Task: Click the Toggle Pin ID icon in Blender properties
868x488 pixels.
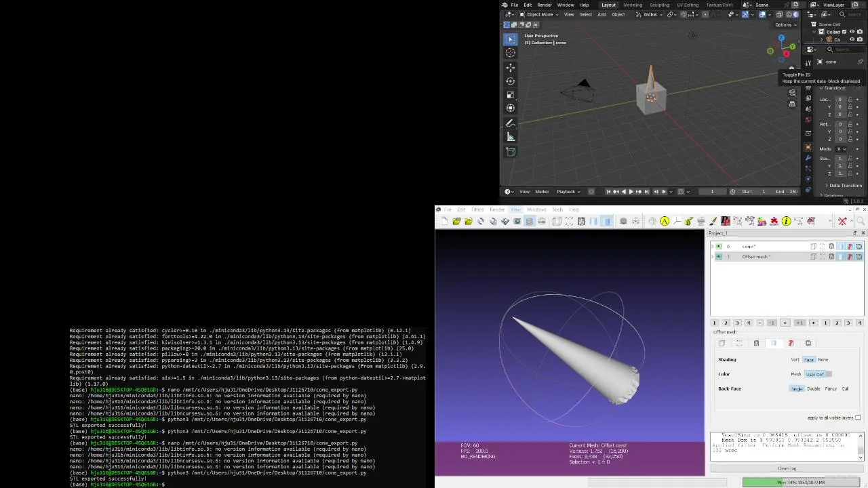Action: 861,62
